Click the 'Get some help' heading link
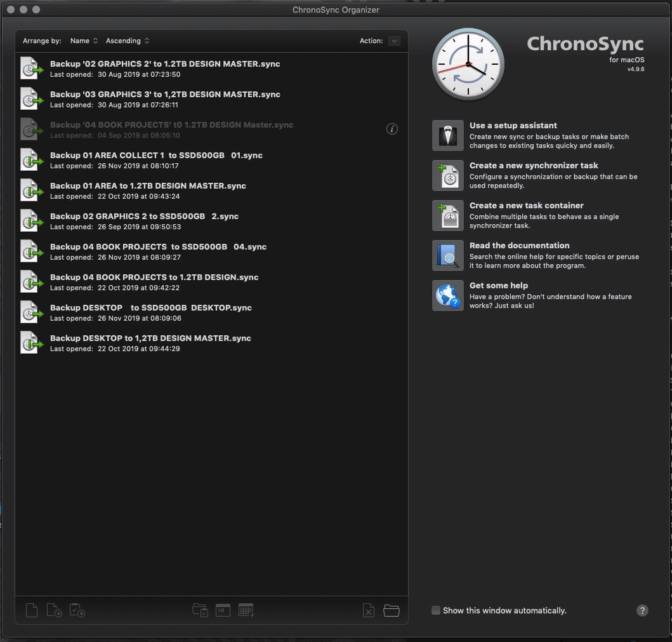Screen dimensions: 672x642 (498, 286)
